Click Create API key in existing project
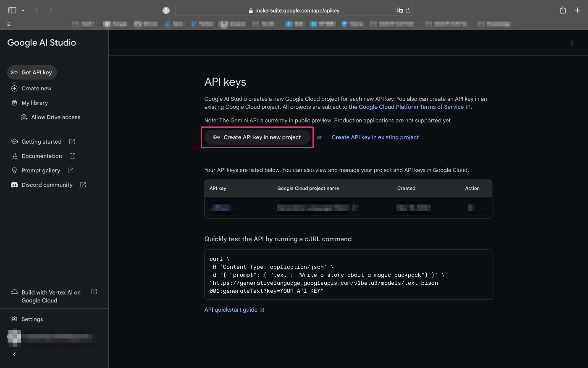This screenshot has width=588, height=368. pos(375,137)
